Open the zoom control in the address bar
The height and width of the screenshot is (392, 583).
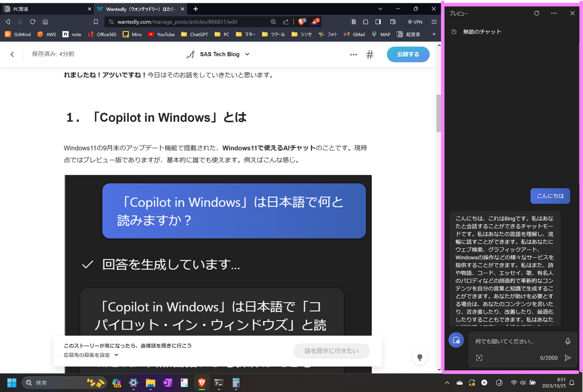tap(273, 22)
